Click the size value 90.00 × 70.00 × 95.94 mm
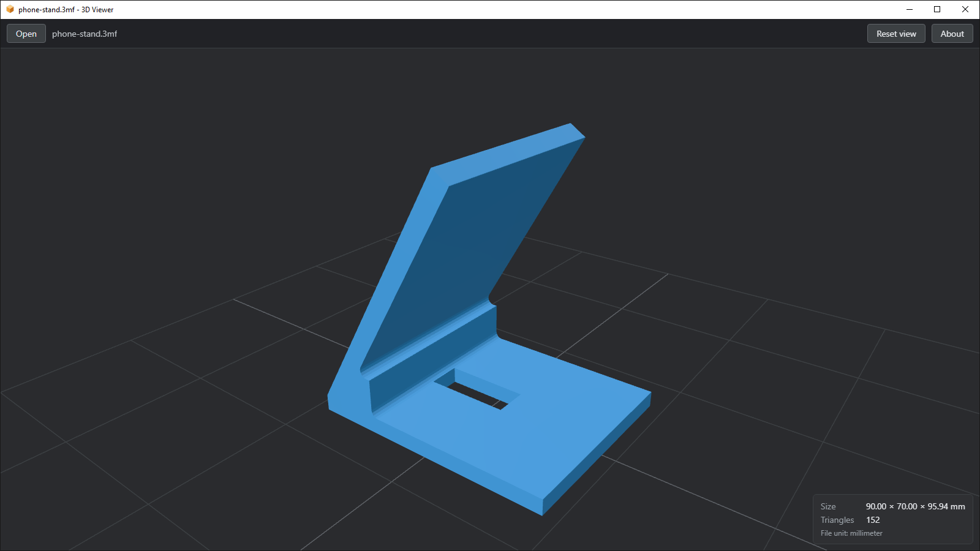 coord(915,506)
